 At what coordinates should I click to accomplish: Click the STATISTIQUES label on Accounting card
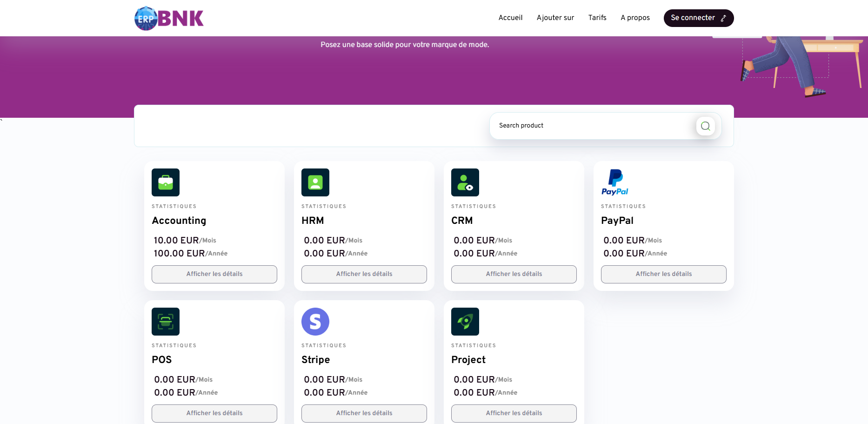coord(174,206)
